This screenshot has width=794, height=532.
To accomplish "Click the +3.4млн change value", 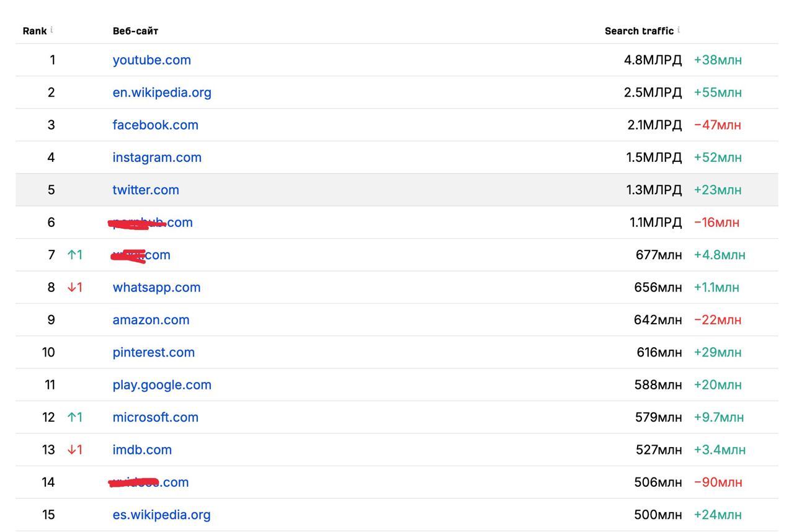I will (x=720, y=450).
